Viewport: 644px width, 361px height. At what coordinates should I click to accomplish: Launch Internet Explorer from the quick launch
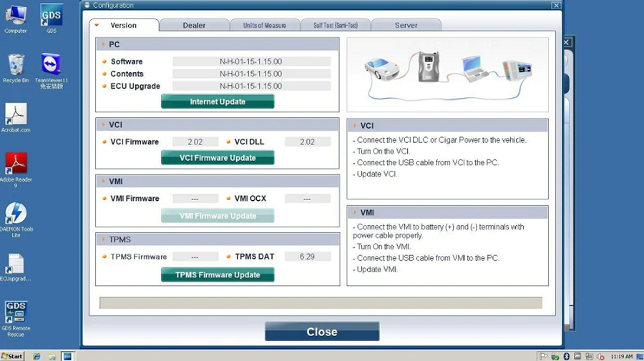click(36, 356)
